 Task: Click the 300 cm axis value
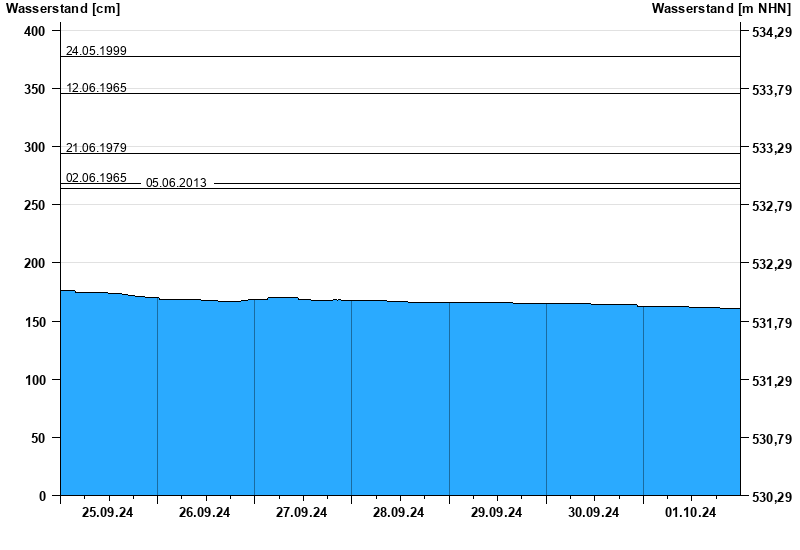35,147
